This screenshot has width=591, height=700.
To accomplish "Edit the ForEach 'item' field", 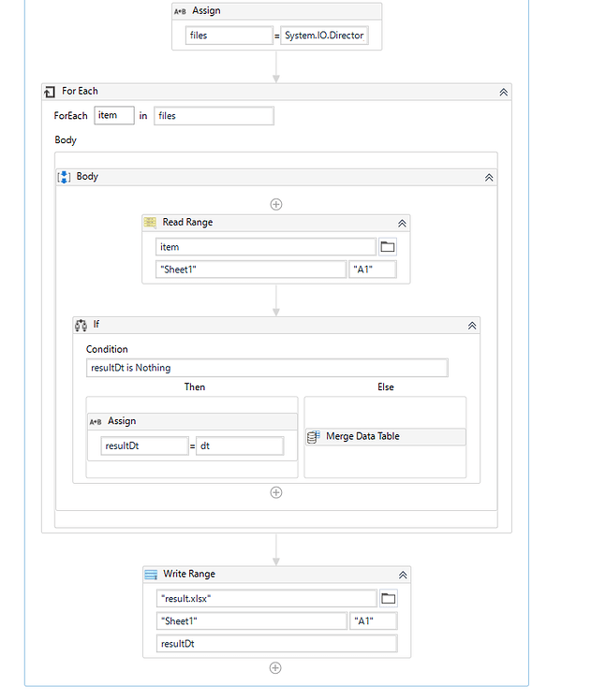I will (x=114, y=115).
